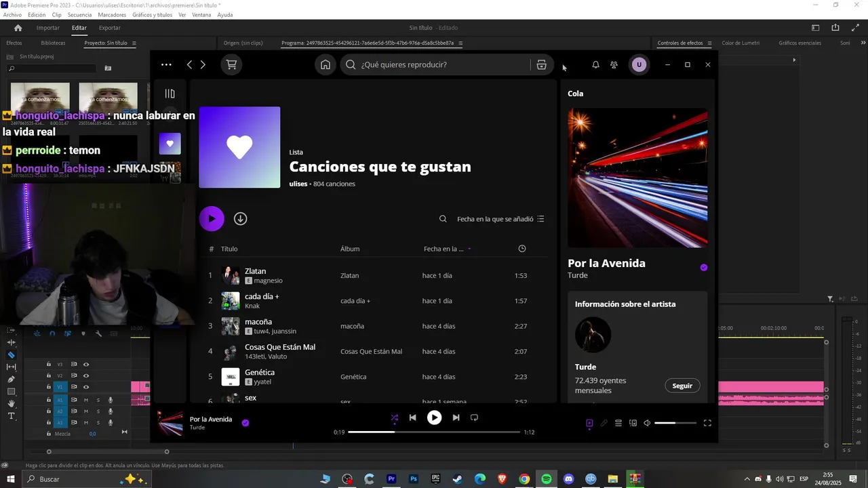Open Spotify lyrics microphone icon

(x=604, y=423)
